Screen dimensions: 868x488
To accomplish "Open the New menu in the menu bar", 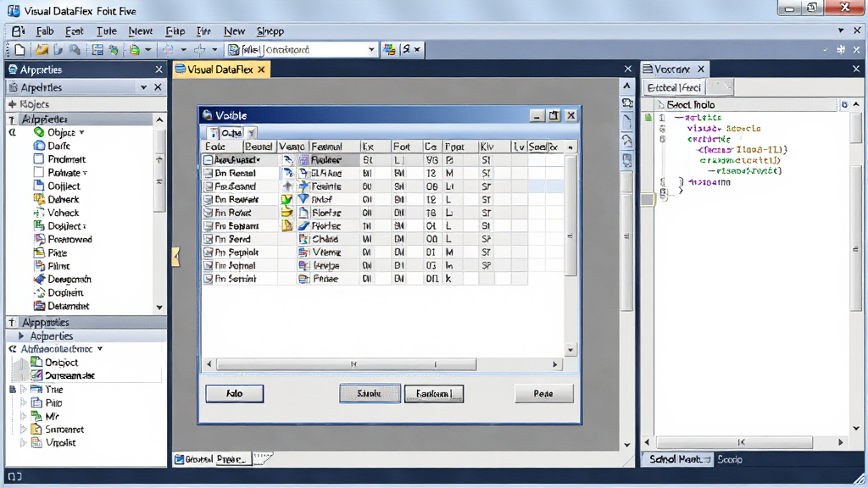I will (x=234, y=31).
